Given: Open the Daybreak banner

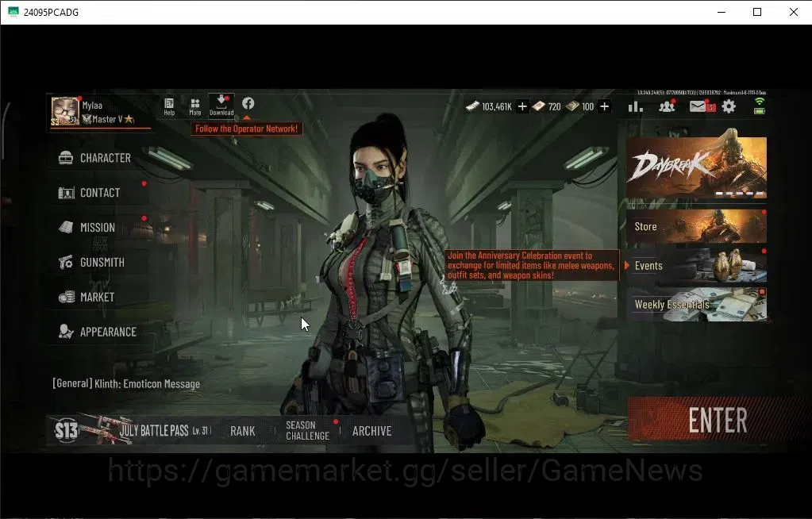Looking at the screenshot, I should tap(697, 167).
